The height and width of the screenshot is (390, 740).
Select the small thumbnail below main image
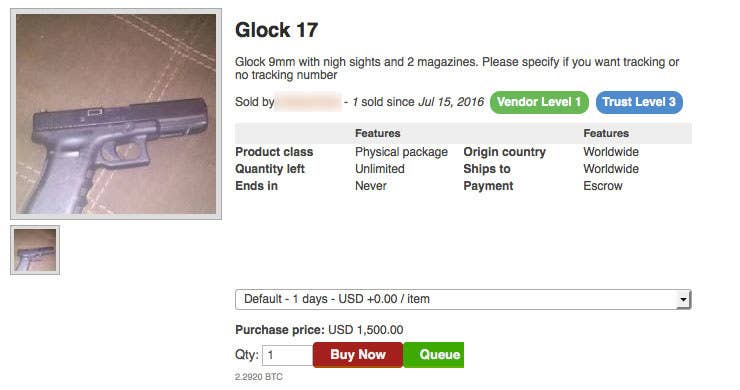[x=35, y=250]
